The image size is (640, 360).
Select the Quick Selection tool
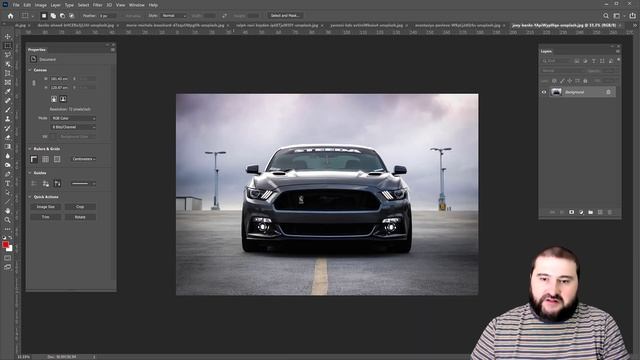(7, 64)
